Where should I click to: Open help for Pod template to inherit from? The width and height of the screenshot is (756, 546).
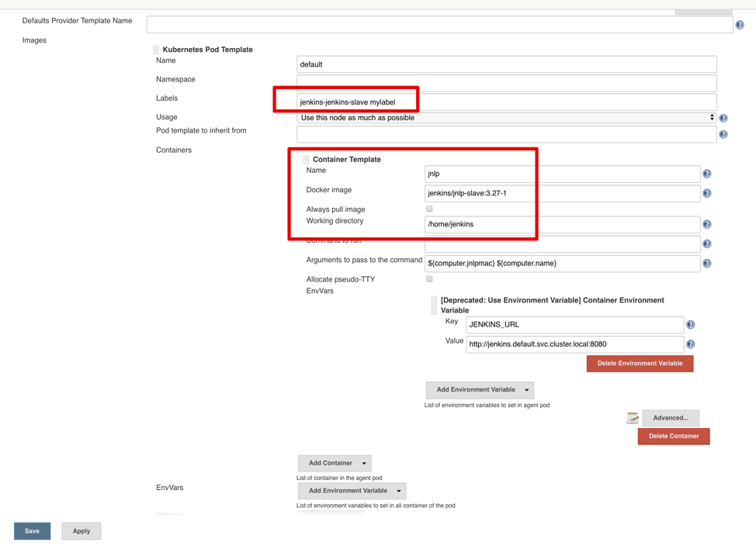point(723,134)
